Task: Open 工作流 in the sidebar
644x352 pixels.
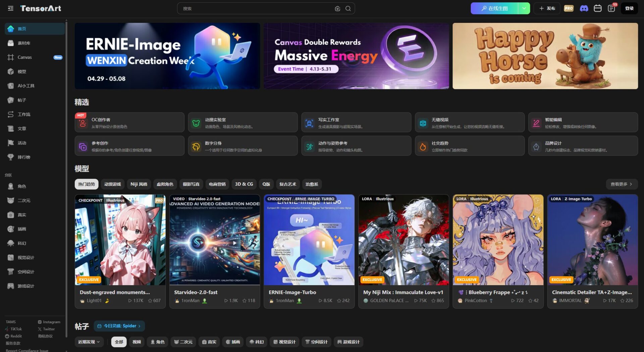Action: tap(35, 115)
